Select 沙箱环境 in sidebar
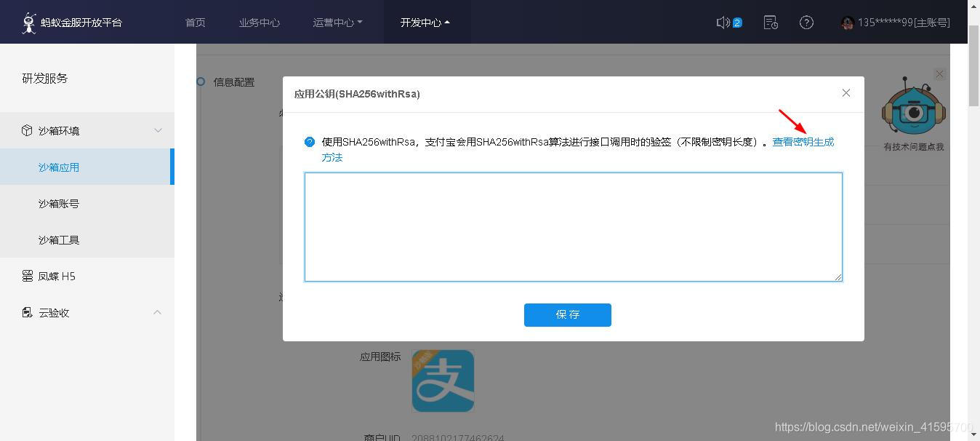Screen dimensions: 980x441 pos(87,130)
